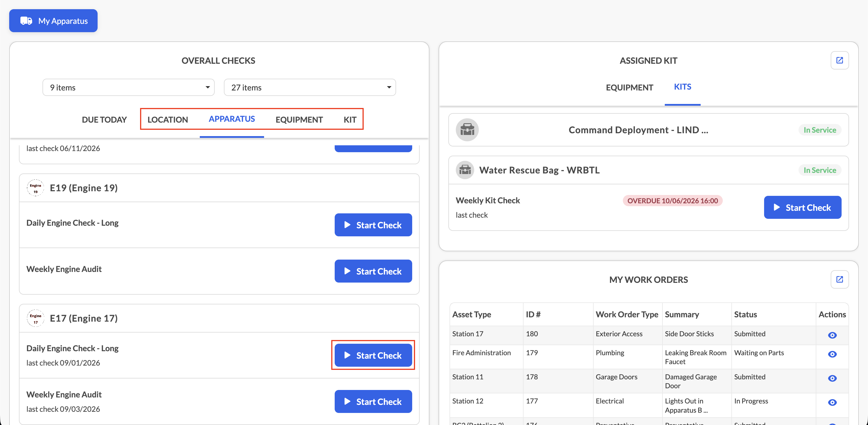View work order 177 with eye icon

832,402
